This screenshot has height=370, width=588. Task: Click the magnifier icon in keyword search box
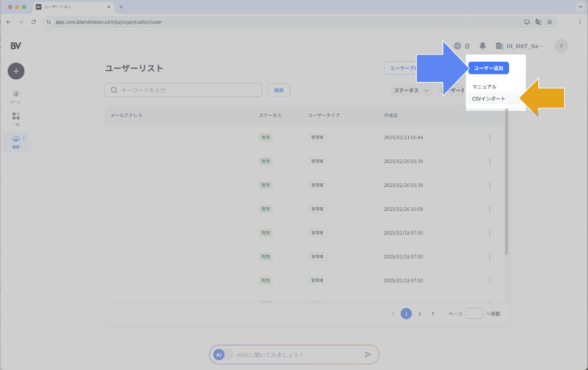pos(114,90)
